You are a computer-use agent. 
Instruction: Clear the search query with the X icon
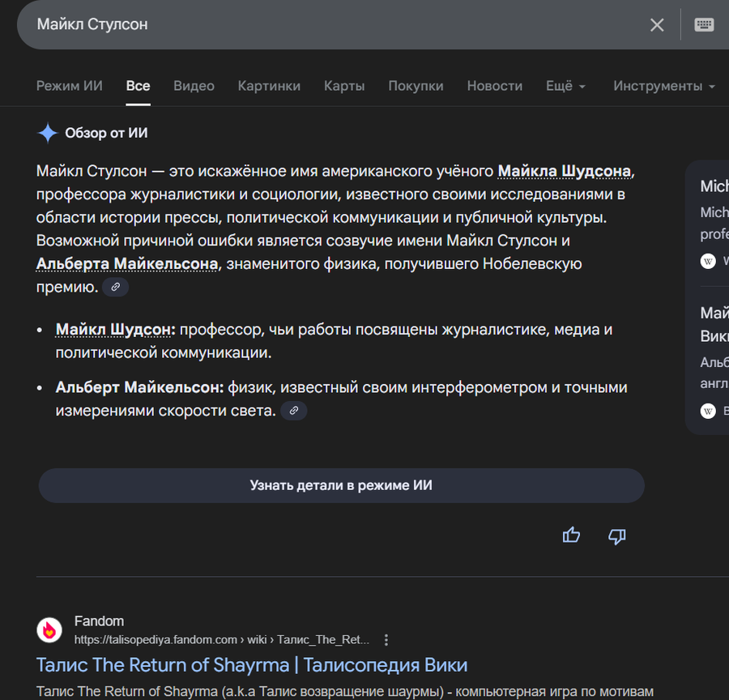(x=657, y=25)
